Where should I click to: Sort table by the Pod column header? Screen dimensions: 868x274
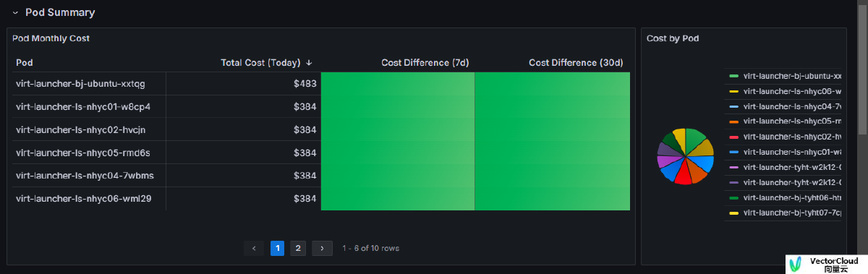click(25, 63)
